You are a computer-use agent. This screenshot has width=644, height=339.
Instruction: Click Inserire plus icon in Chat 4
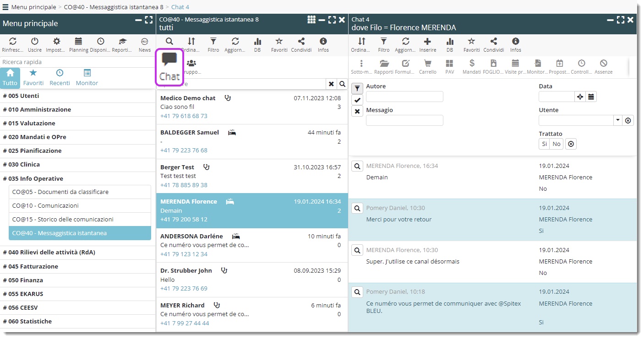pos(427,44)
